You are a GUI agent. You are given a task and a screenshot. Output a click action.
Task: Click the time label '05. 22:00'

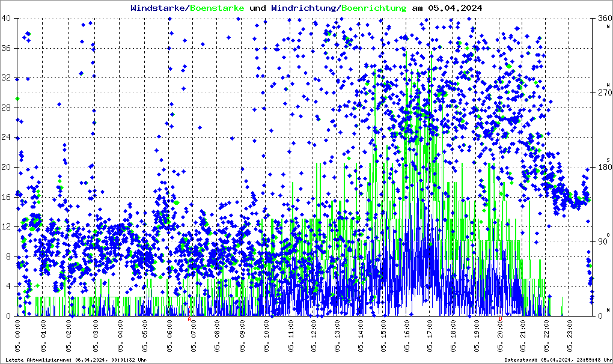[x=546, y=336]
